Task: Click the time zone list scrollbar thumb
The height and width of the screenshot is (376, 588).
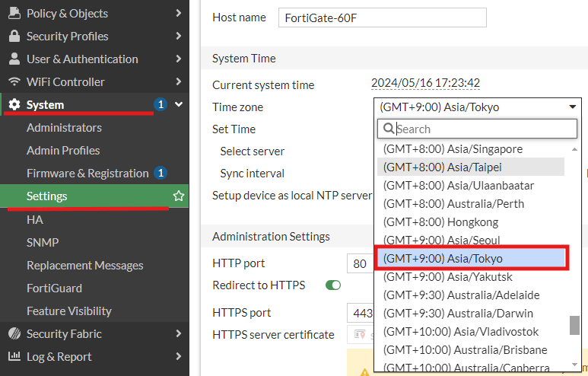Action: [574, 325]
